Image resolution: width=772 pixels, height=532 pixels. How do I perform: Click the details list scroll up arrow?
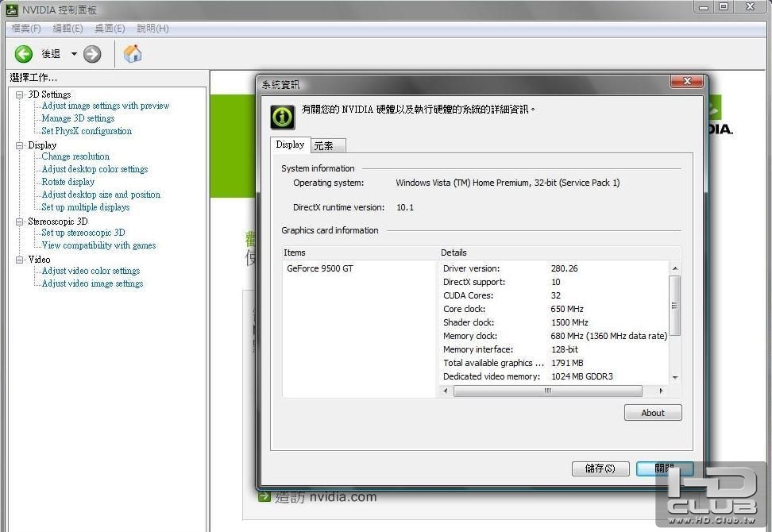(x=675, y=268)
